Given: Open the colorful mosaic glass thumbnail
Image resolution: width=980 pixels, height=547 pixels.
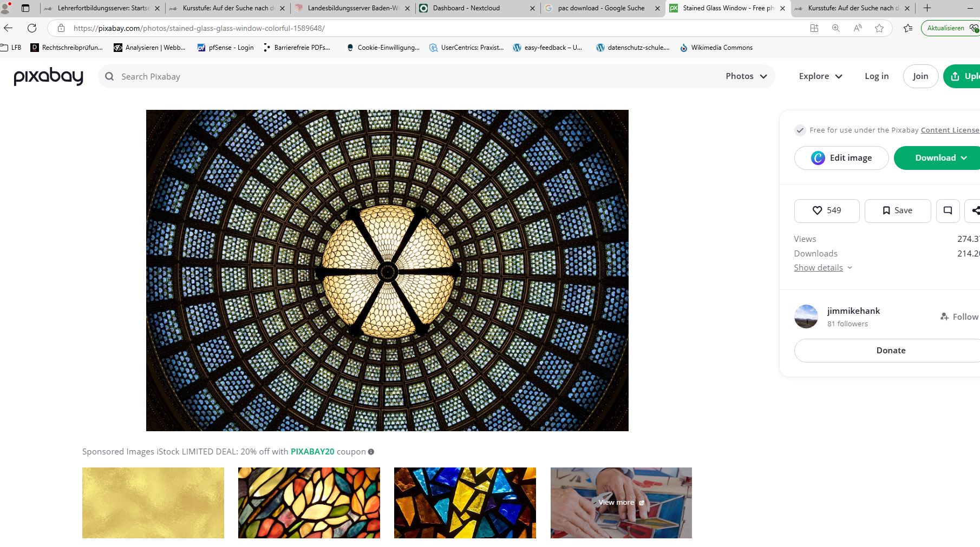Looking at the screenshot, I should [x=465, y=503].
